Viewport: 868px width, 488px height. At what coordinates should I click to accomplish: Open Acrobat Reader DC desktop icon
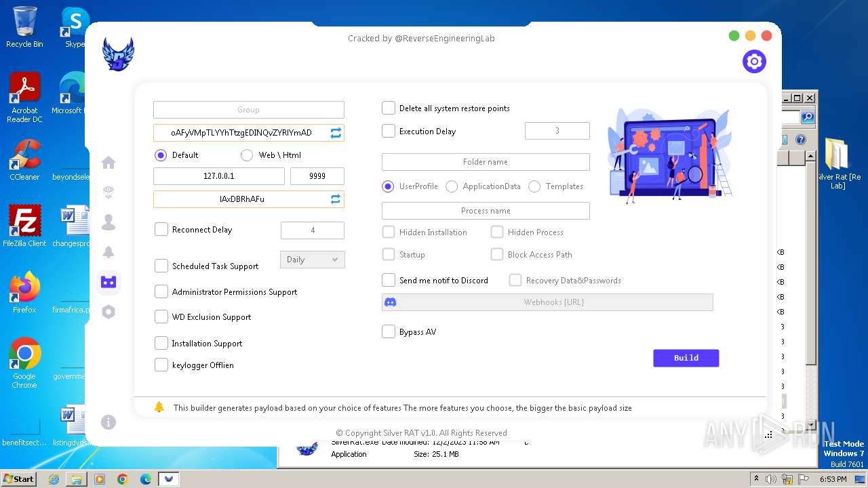[x=24, y=98]
